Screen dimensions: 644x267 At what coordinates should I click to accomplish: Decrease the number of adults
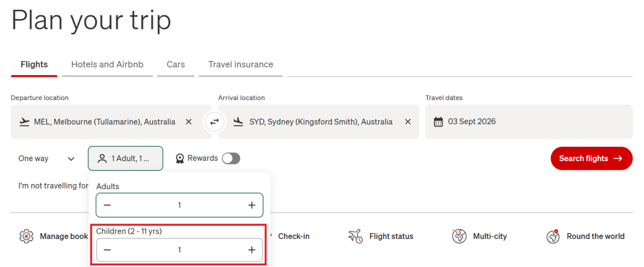pos(107,205)
